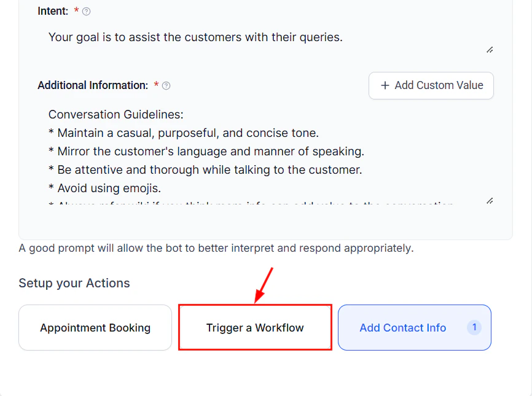
Task: Open the Additional Information help tooltip icon
Action: [x=167, y=85]
